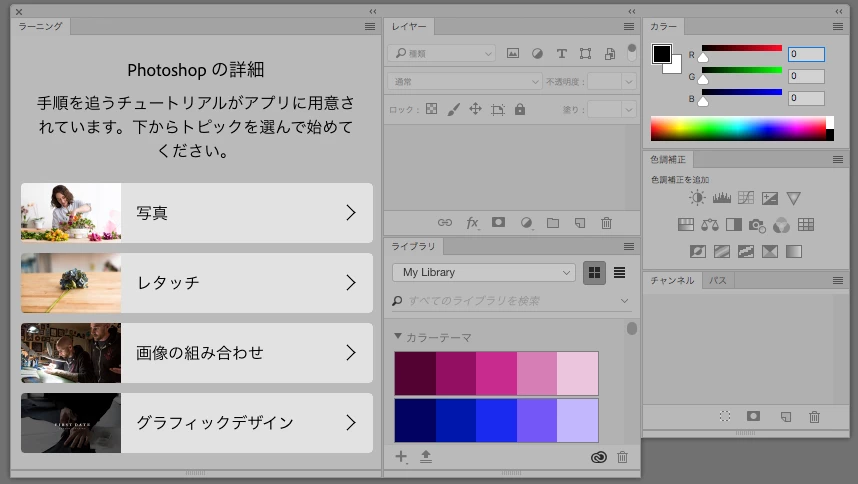Open グラフィックデザイン tutorial topic
This screenshot has width=858, height=484.
click(x=197, y=423)
